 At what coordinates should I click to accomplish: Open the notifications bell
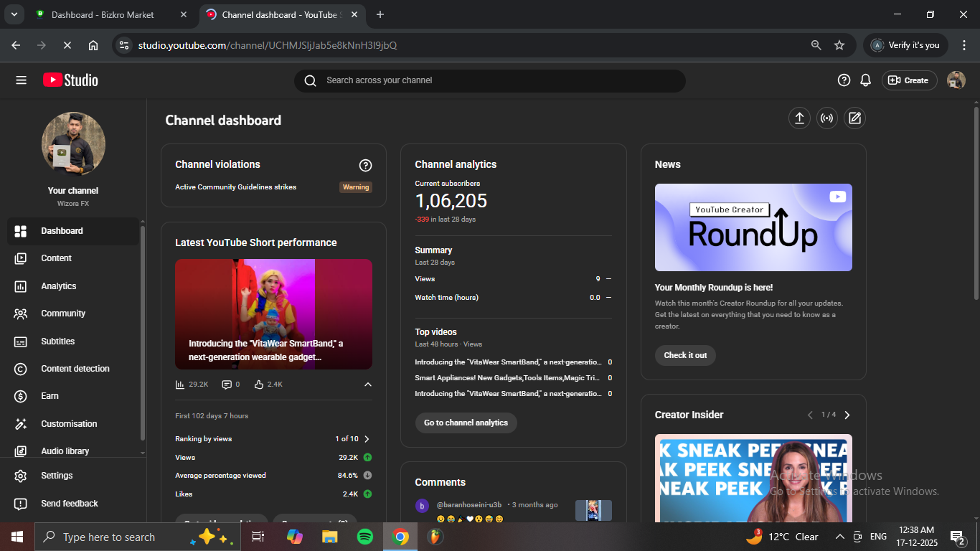pyautogui.click(x=866, y=80)
